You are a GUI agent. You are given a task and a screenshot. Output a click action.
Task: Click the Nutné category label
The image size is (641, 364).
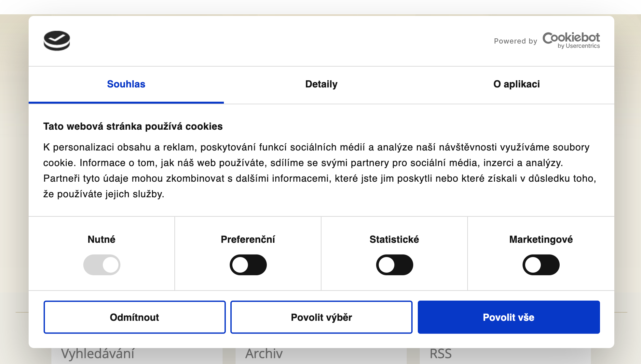(101, 240)
